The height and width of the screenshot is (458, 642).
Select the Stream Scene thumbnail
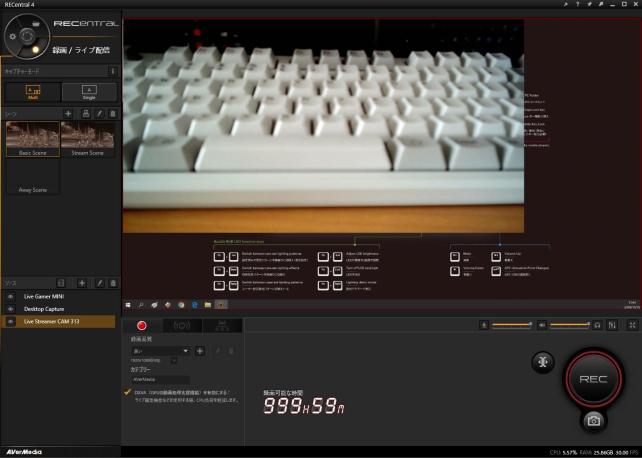pos(88,139)
